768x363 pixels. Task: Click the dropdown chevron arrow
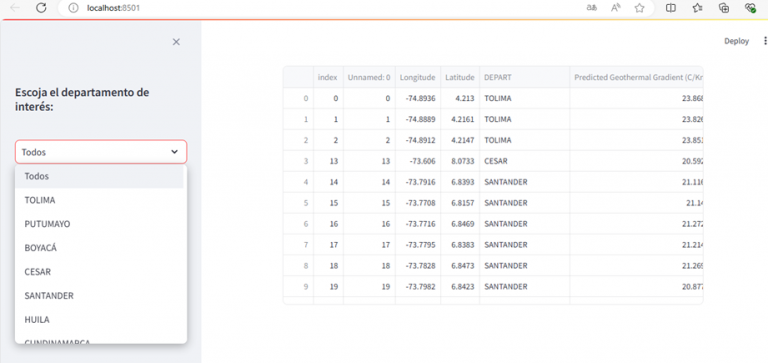point(174,152)
